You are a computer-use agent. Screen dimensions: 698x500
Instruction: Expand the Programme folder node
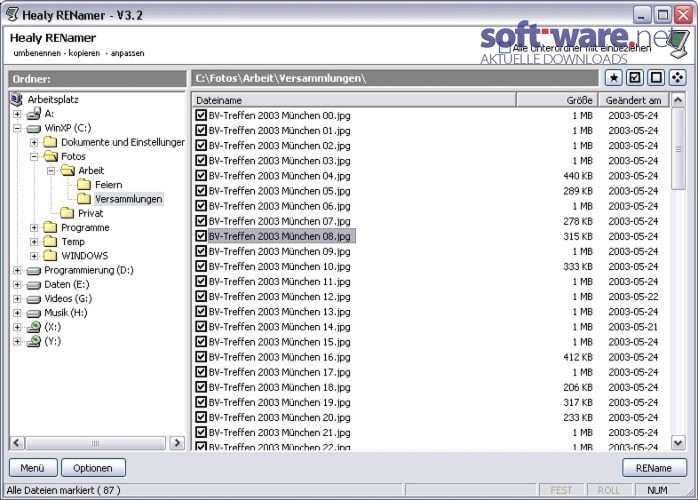coord(34,228)
